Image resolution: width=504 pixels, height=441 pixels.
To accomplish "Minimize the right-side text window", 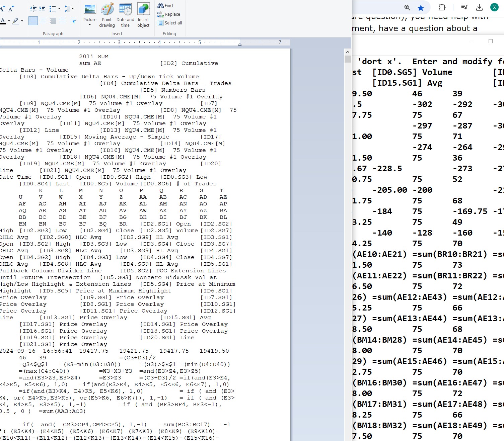I will click(471, 41).
